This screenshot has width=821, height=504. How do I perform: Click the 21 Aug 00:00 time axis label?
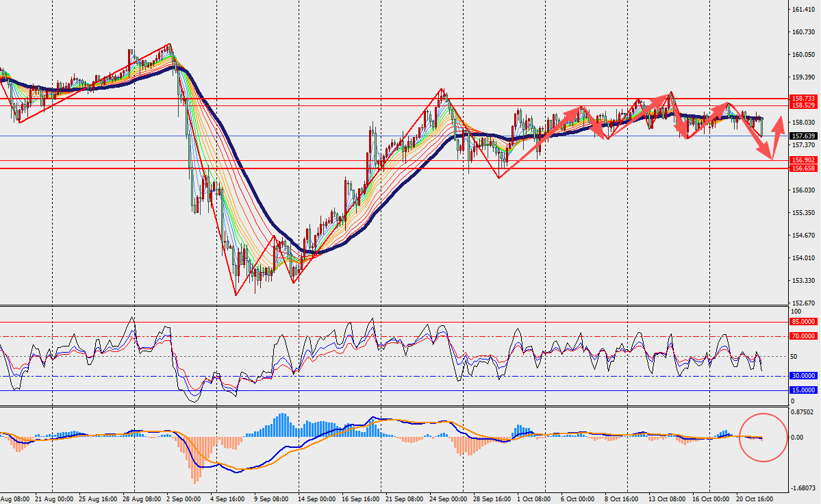(54, 499)
